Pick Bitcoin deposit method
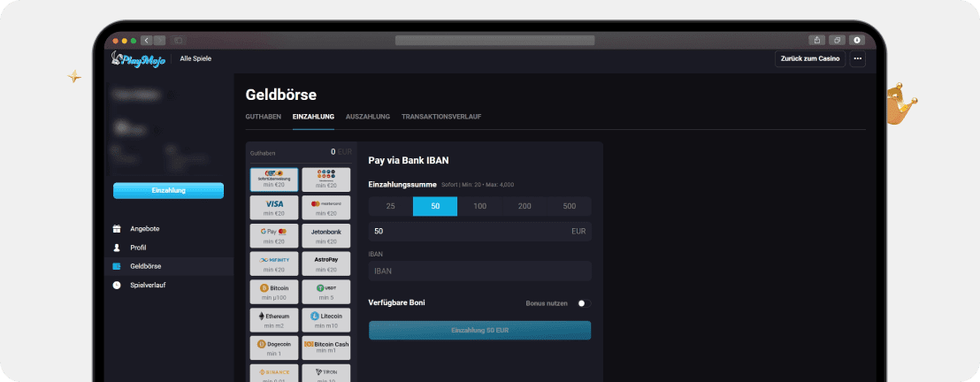The width and height of the screenshot is (980, 382). (x=274, y=292)
